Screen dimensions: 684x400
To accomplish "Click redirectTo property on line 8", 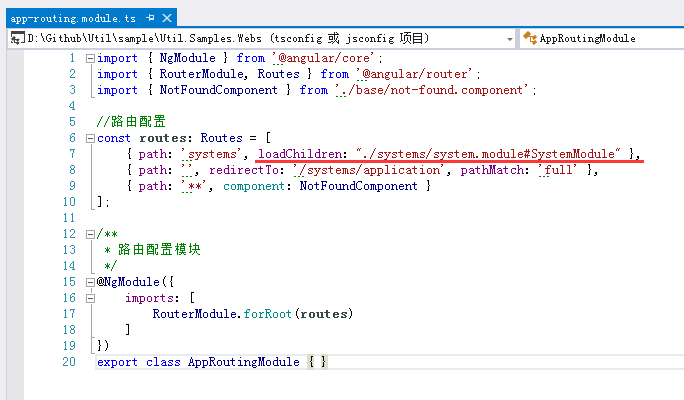I will pos(243,170).
